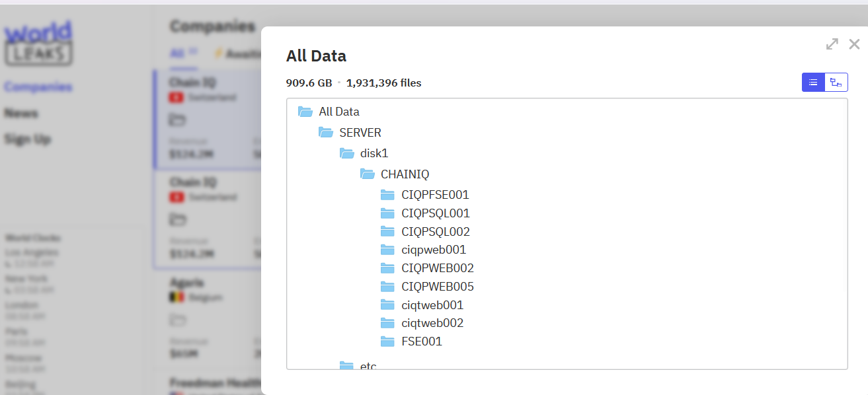This screenshot has width=868, height=395.
Task: Collapse the CHAINIQ folder
Action: coord(367,174)
